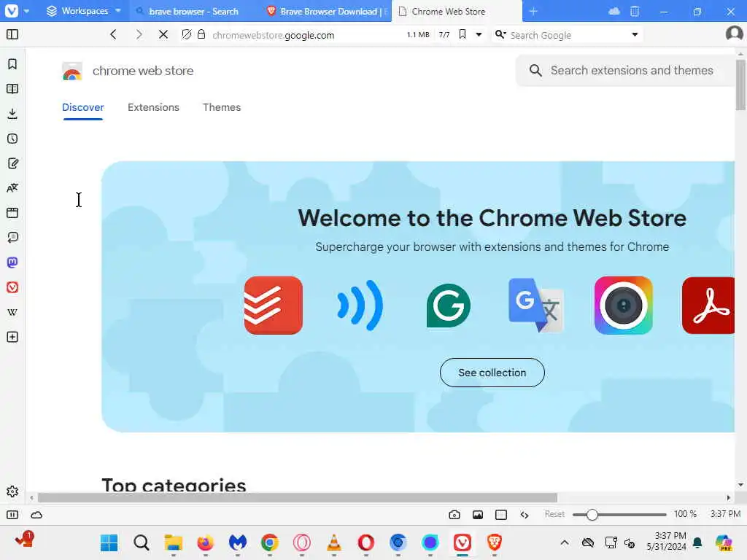This screenshot has height=560, width=747.
Task: Capture page with camera icon
Action: 454,515
